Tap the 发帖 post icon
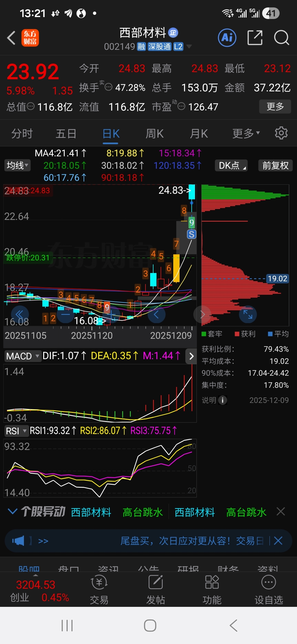Viewport: 297px width, 644px height. 156,590
